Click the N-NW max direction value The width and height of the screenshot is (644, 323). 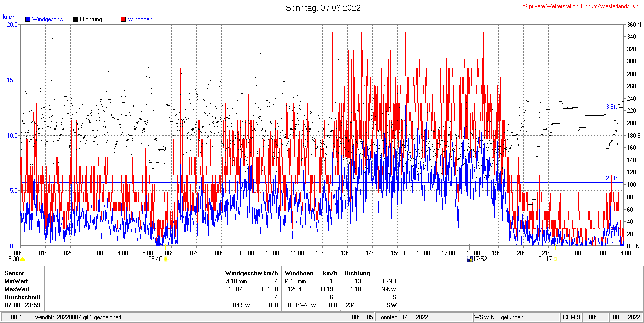click(x=389, y=289)
